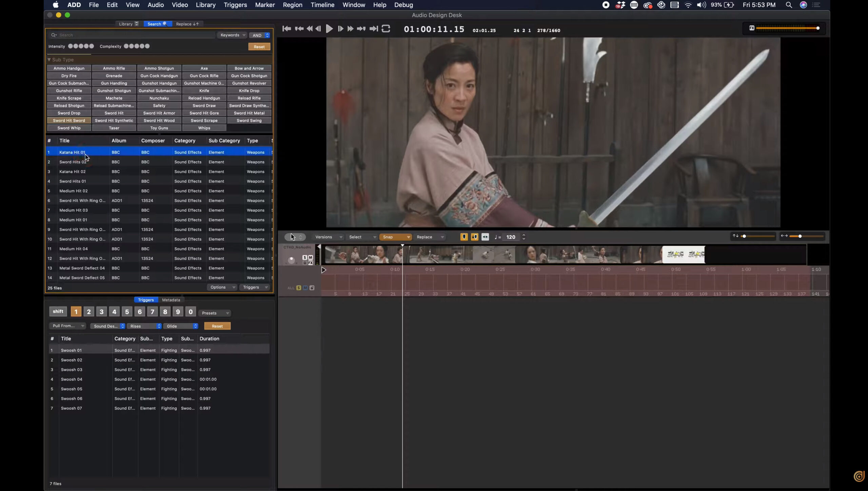Select trigger key 1
The width and height of the screenshot is (868, 491).
tap(76, 311)
